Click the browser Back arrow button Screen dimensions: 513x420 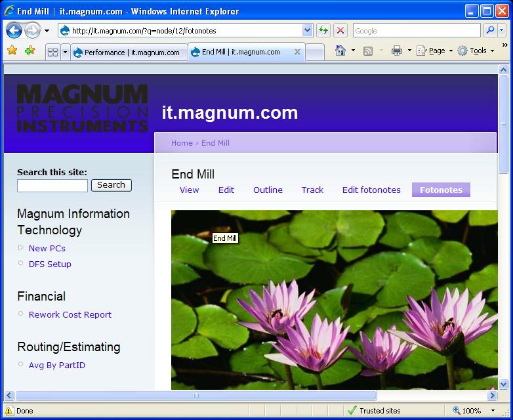(14, 31)
